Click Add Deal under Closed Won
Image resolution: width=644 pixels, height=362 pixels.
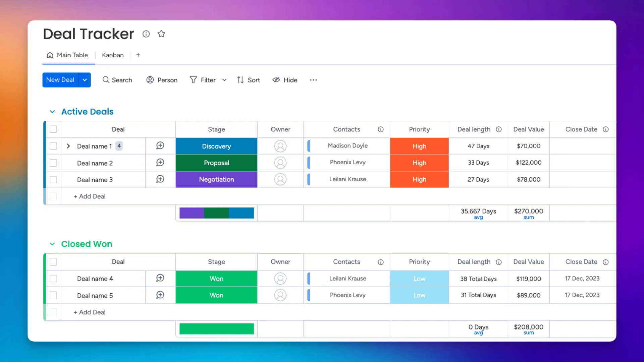pyautogui.click(x=90, y=312)
